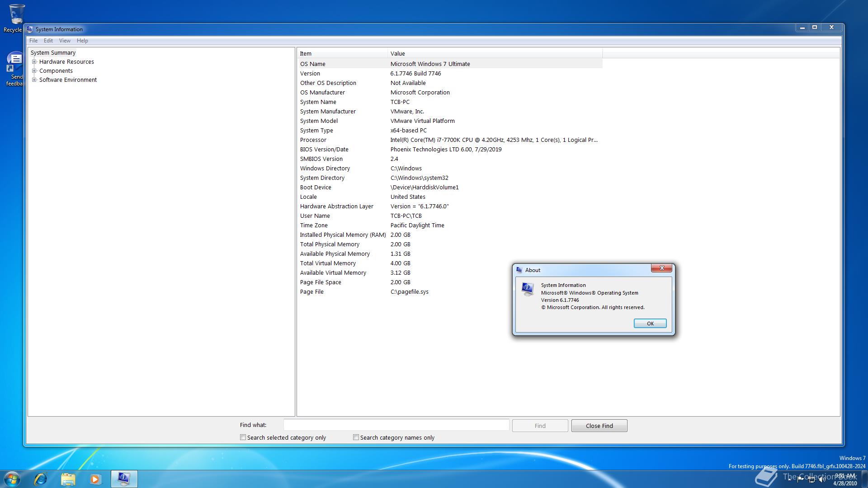The image size is (868, 488).
Task: Expand the Software Environment node
Action: click(x=34, y=80)
